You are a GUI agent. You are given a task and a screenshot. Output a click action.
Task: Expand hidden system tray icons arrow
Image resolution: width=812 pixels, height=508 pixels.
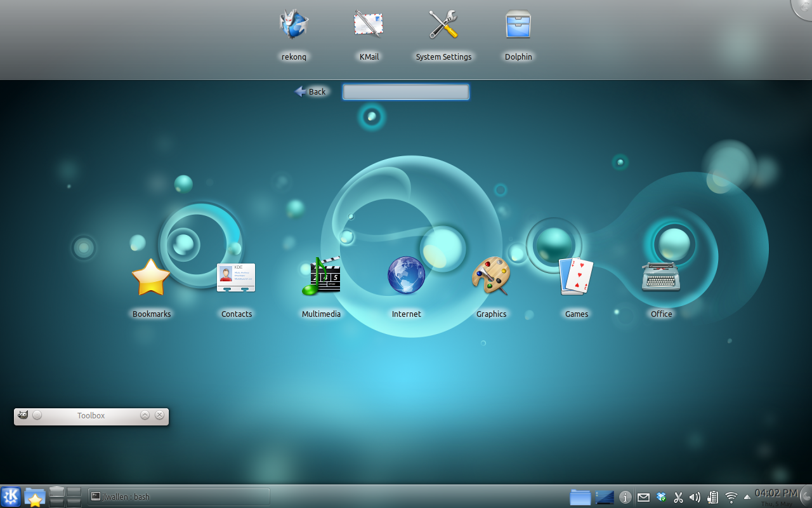click(x=747, y=497)
